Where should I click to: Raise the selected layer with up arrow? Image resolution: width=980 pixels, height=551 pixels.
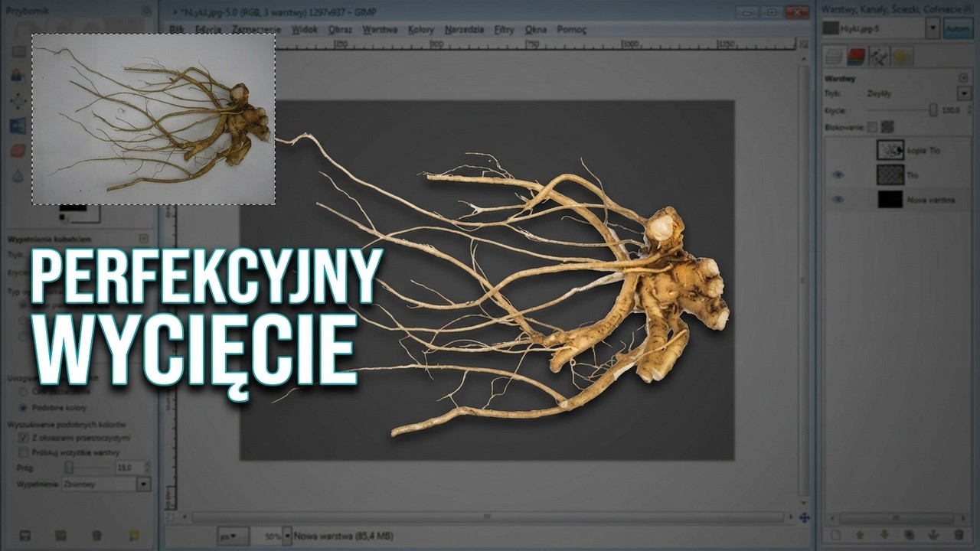[860, 535]
